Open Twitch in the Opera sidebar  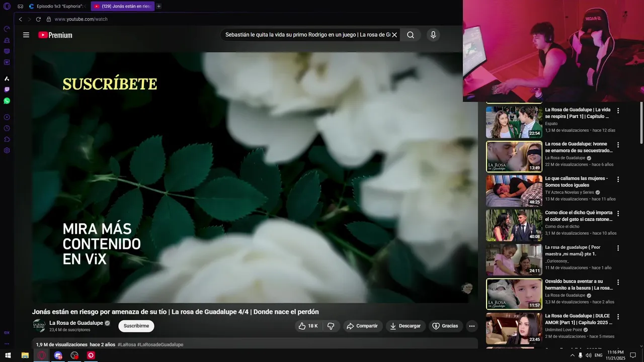coord(7,89)
